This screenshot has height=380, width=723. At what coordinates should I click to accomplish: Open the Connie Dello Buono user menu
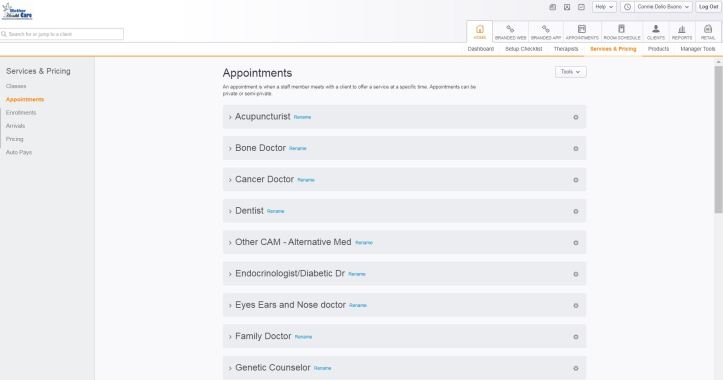coord(663,7)
